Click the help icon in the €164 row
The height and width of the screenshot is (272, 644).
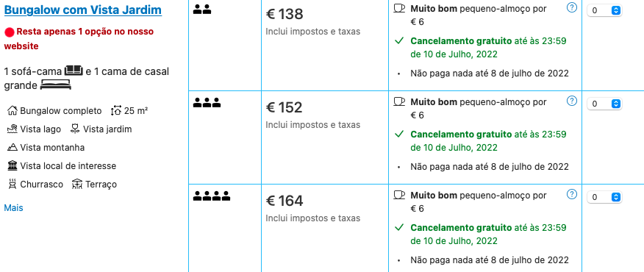coord(572,194)
